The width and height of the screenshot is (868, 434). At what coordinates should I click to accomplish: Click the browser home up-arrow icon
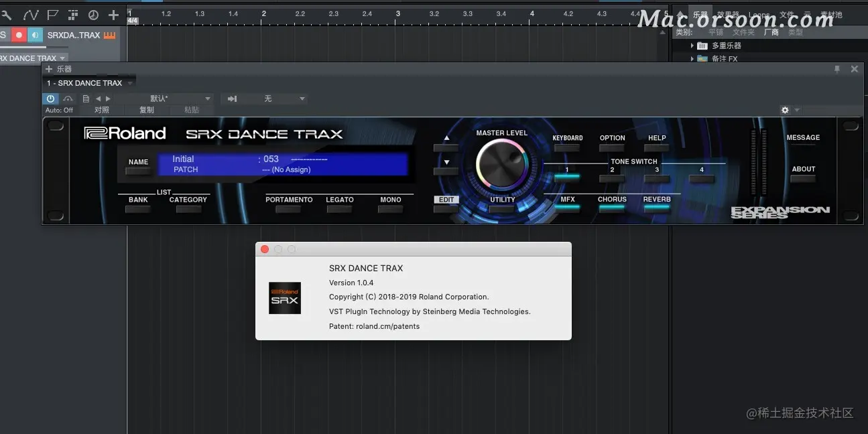(x=681, y=15)
